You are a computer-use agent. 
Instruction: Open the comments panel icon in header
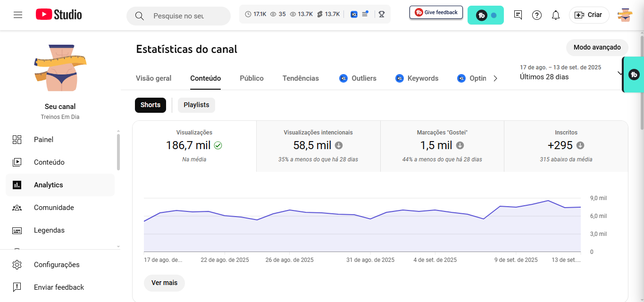(x=518, y=15)
